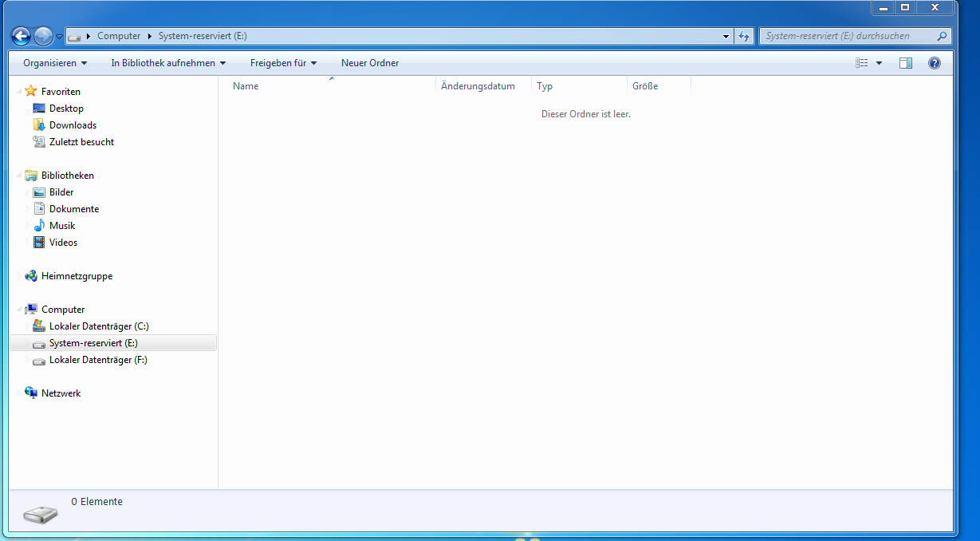Viewport: 980px width, 541px height.
Task: Select Netzwerk in the navigation pane
Action: point(61,393)
